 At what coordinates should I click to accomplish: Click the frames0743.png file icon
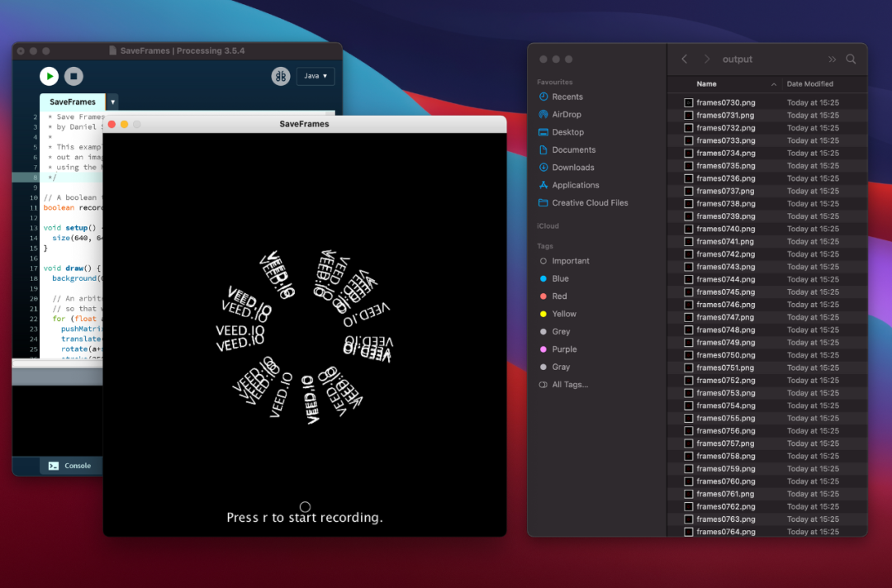tap(688, 267)
